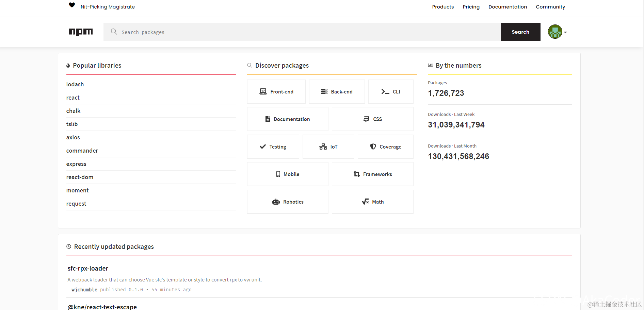Browse Testing packages

pos(273,147)
